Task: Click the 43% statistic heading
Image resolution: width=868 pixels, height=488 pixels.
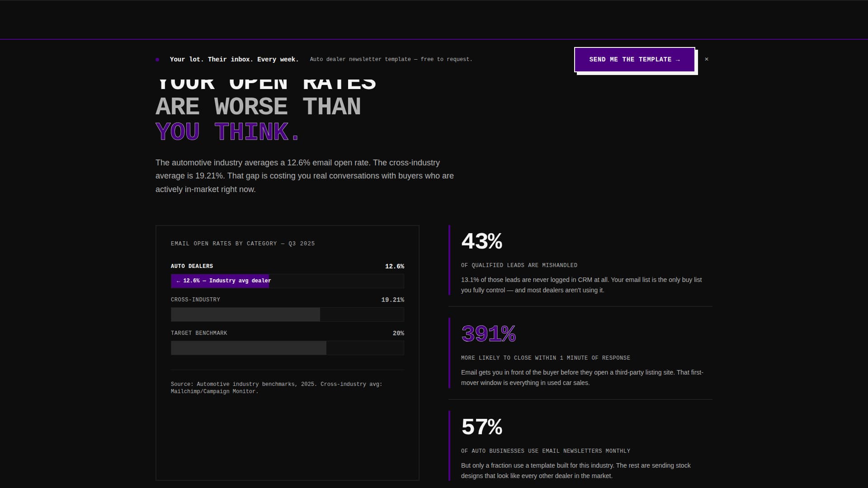Action: (x=481, y=242)
